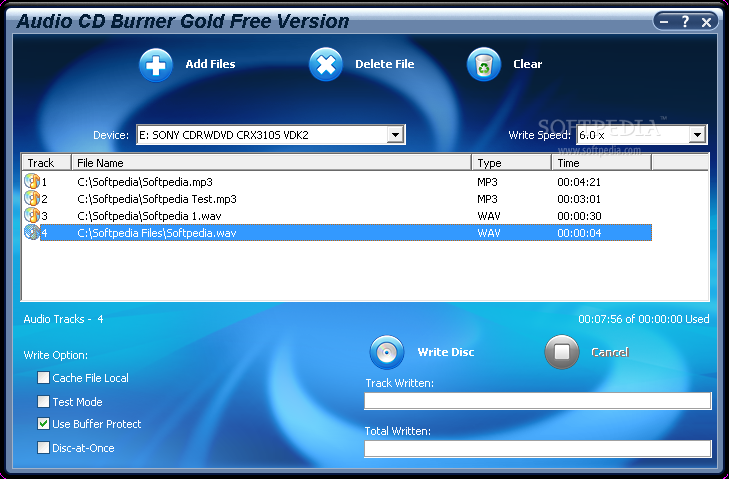
Task: Uncheck the Use Buffer Protect option
Action: click(43, 424)
